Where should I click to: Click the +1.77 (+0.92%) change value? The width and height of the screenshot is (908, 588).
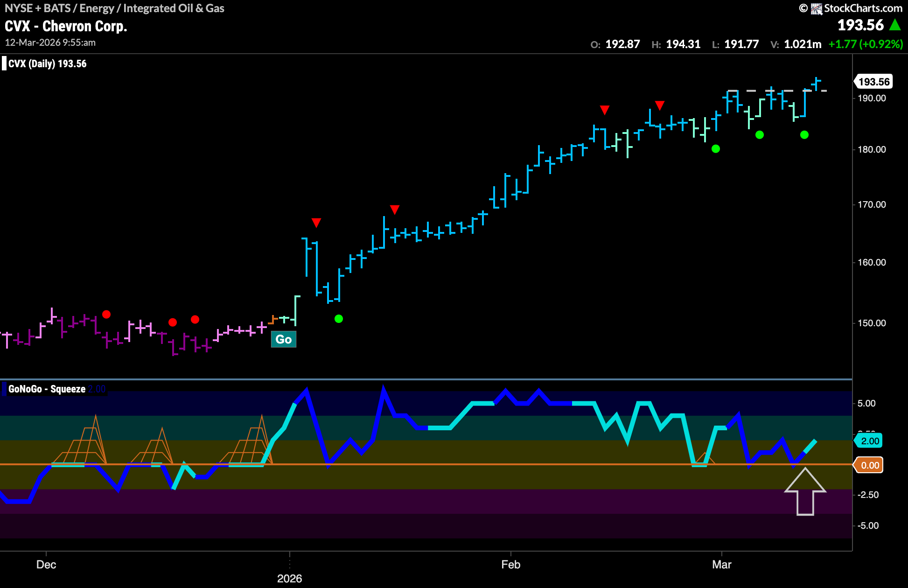pyautogui.click(x=866, y=44)
